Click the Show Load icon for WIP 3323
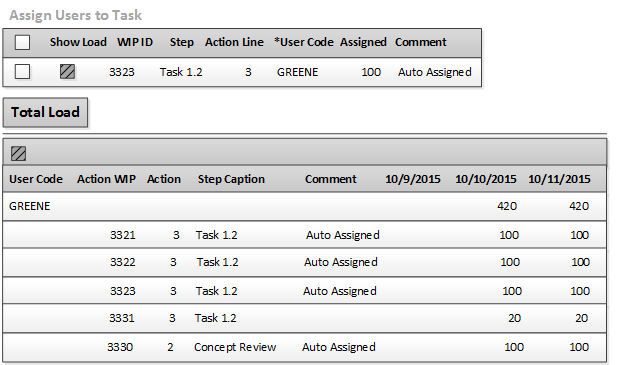The image size is (621, 365). pyautogui.click(x=67, y=72)
